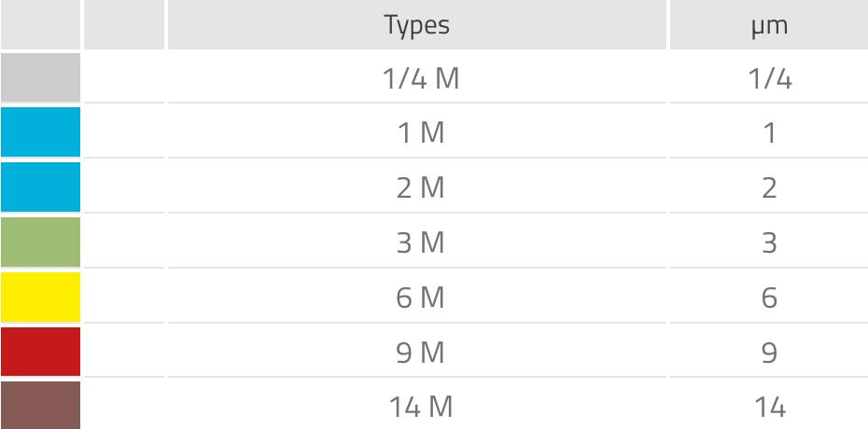
Task: Click the gray swatch for 1/4 M
Action: [40, 77]
